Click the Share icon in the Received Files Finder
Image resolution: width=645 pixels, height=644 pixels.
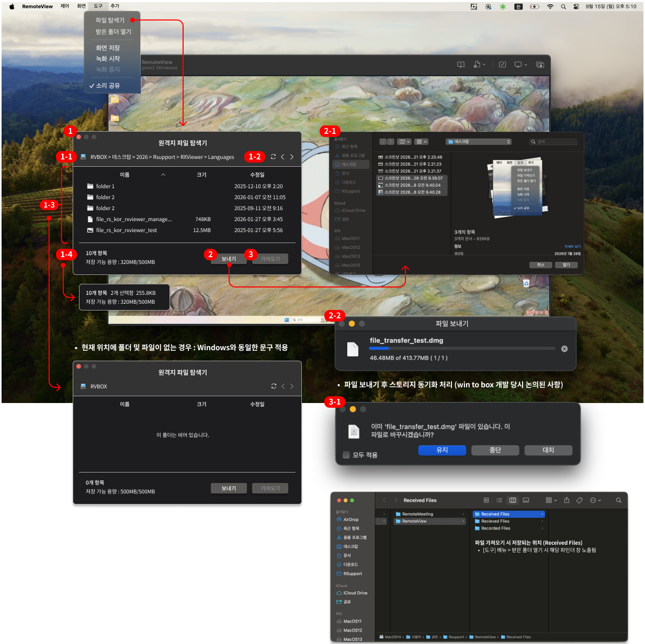[x=567, y=500]
